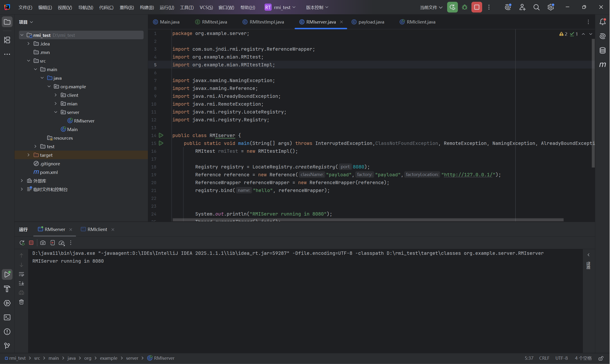The image size is (610, 364).
Task: Collapse the rmi_test project root
Action: [x=22, y=35]
